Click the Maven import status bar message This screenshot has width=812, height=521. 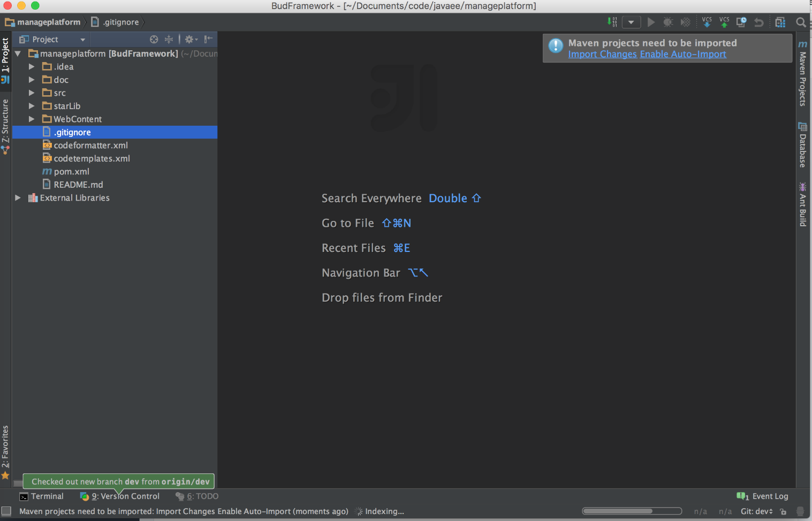coord(184,511)
